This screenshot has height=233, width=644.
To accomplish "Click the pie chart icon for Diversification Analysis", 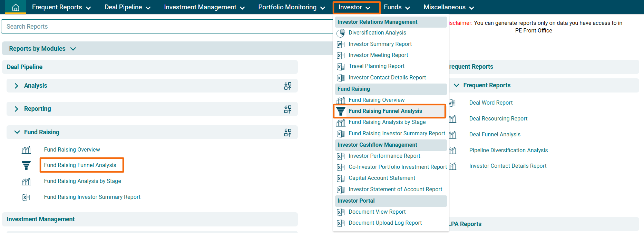I will (x=341, y=33).
